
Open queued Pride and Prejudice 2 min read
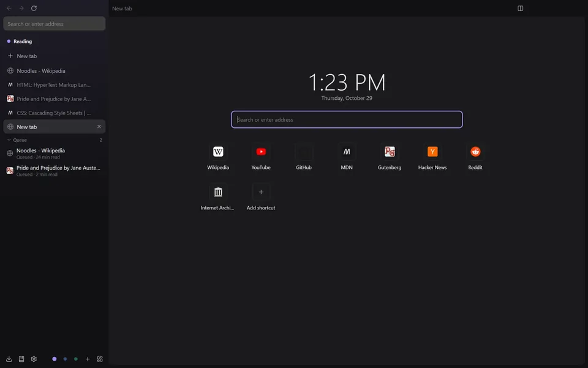point(55,170)
